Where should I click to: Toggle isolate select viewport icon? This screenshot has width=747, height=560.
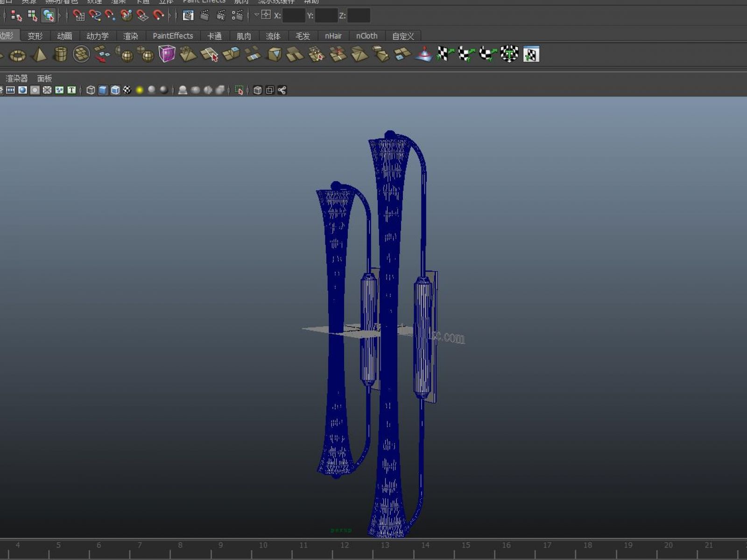pos(239,90)
